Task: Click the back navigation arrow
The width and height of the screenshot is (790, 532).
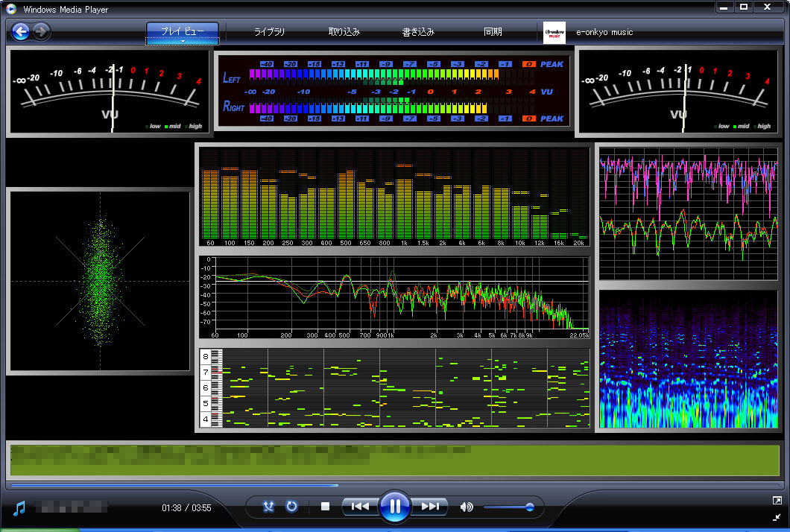Action: 21,31
